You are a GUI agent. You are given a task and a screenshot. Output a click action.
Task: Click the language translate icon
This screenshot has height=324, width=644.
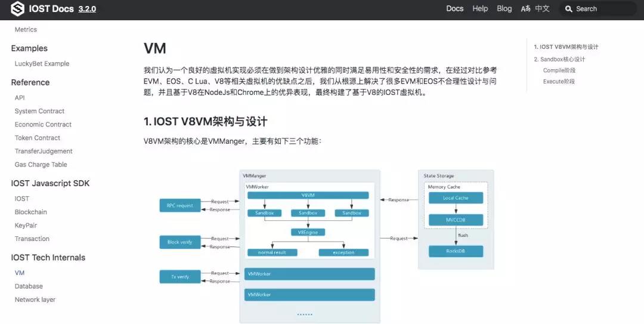(526, 8)
